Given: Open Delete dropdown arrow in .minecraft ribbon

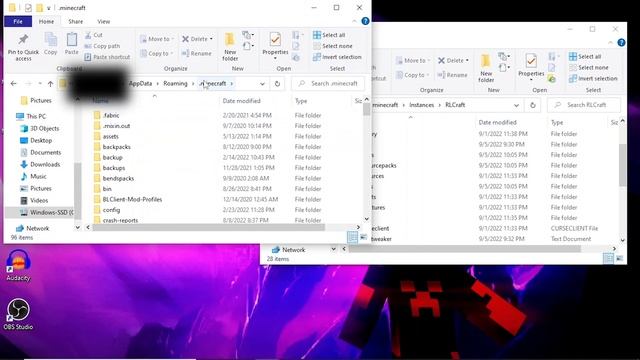Looking at the screenshot, I should click(x=211, y=39).
